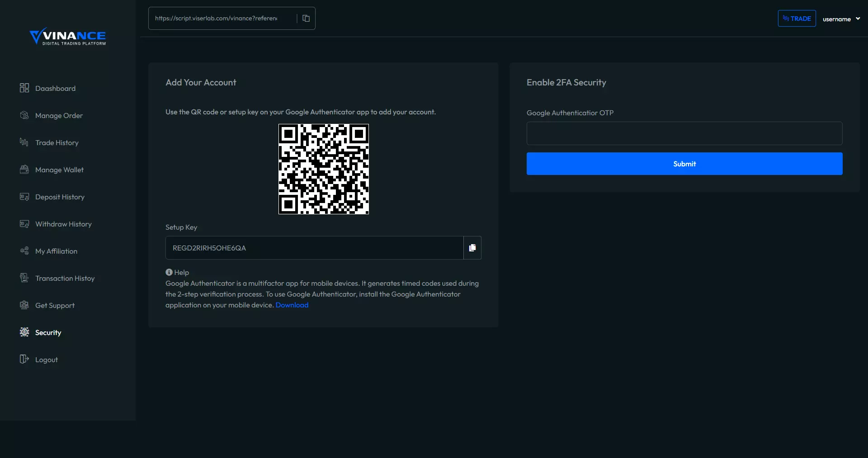Screen dimensions: 868x458
Task: Copy the setup key with clipboard icon
Action: [472, 248]
